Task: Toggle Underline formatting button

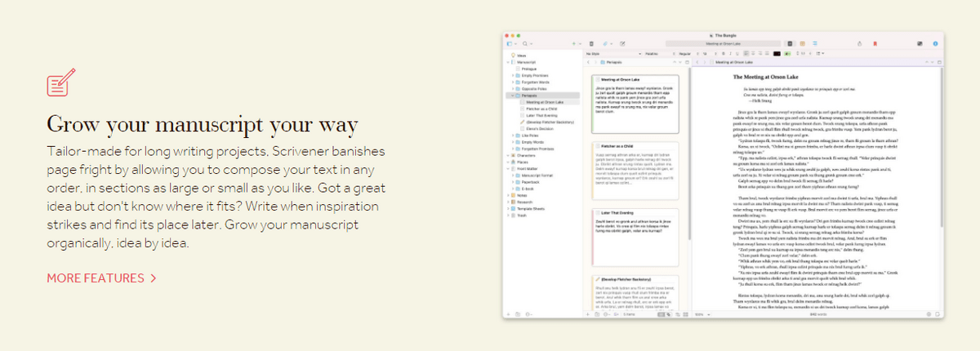Action: 737,54
